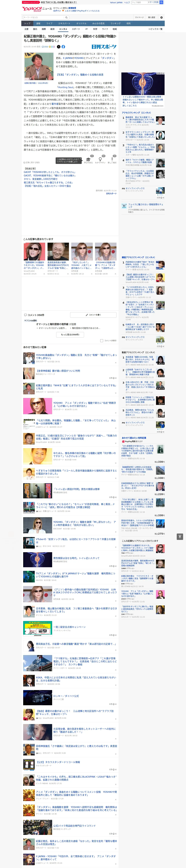The height and width of the screenshot is (868, 186).
Task: Close the 坐骨神経痛 ad row
Action: tap(116, 378)
